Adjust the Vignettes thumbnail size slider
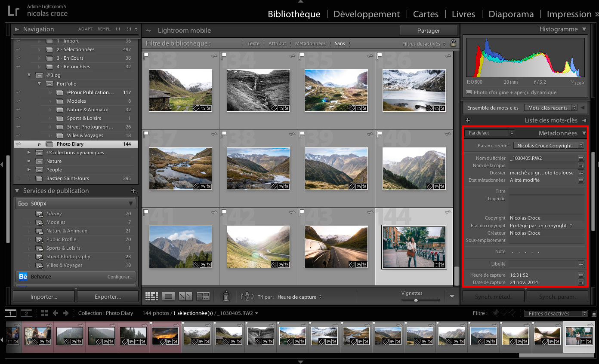Image resolution: width=599 pixels, height=364 pixels. click(x=416, y=300)
